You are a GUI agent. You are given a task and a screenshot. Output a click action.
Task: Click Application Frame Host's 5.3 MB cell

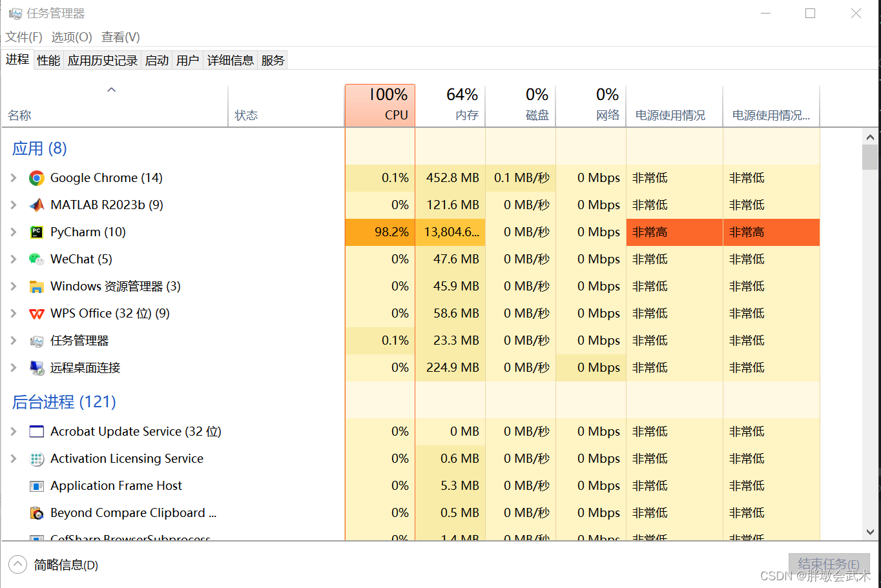point(450,486)
